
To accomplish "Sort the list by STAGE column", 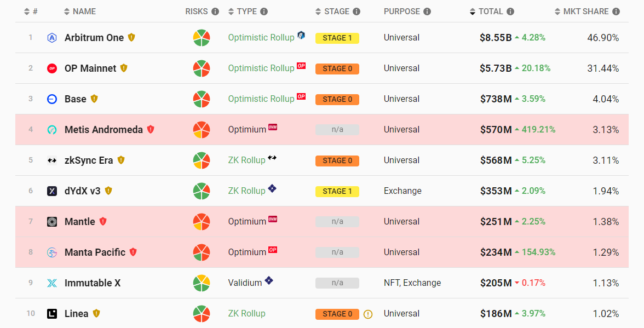I will 337,11.
